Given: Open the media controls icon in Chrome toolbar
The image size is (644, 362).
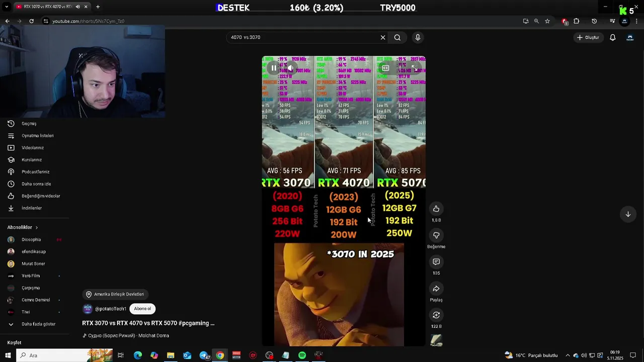Looking at the screenshot, I should (x=612, y=21).
